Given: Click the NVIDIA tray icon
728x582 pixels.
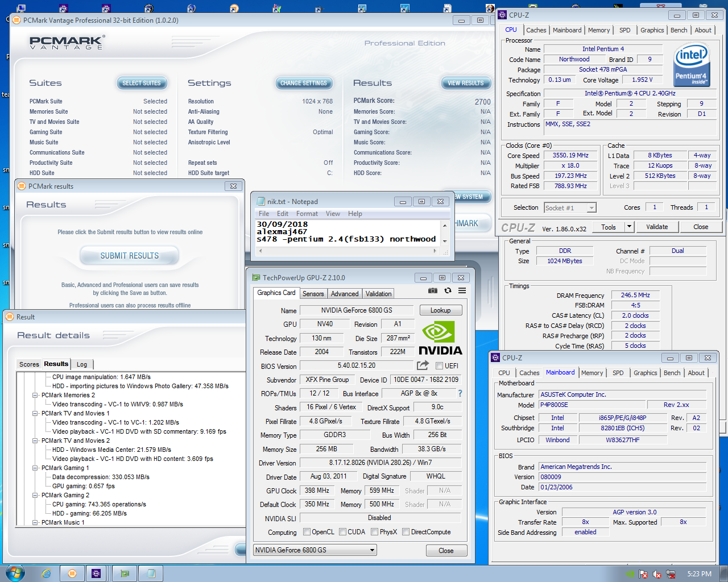Looking at the screenshot, I should pyautogui.click(x=630, y=574).
